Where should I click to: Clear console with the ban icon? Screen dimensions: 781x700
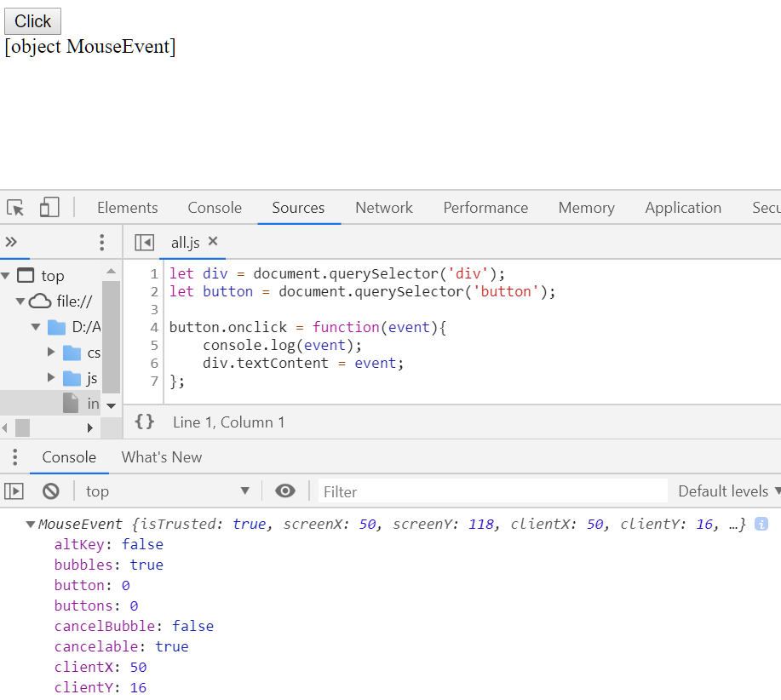(51, 491)
